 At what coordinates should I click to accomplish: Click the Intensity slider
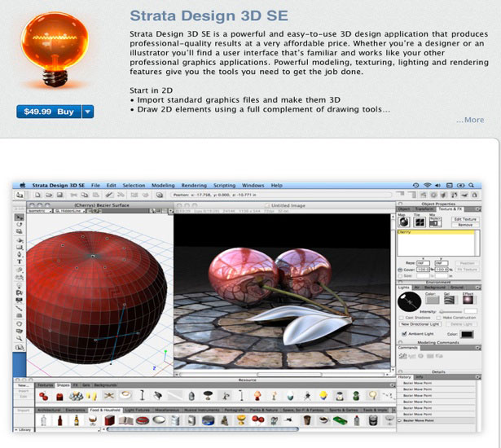450,311
